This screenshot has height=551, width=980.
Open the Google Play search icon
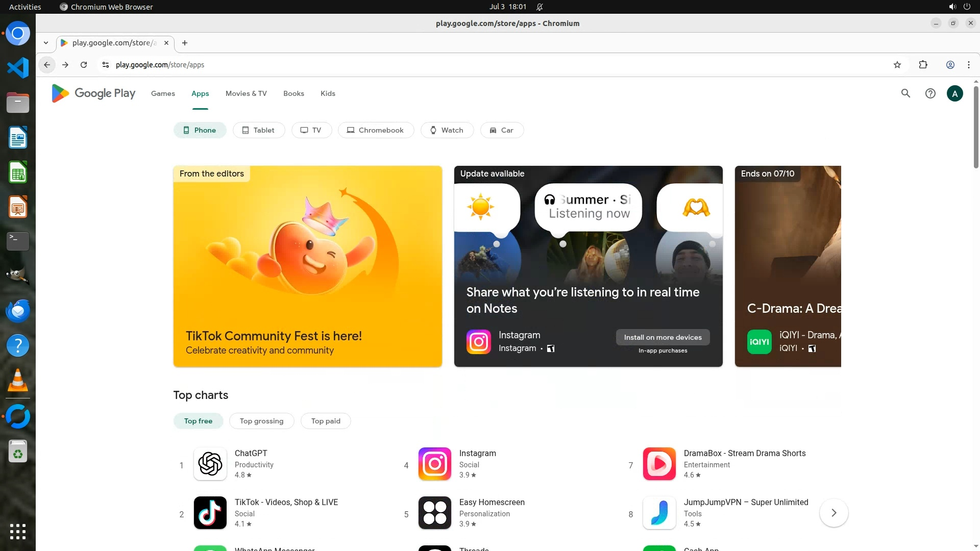(x=905, y=93)
